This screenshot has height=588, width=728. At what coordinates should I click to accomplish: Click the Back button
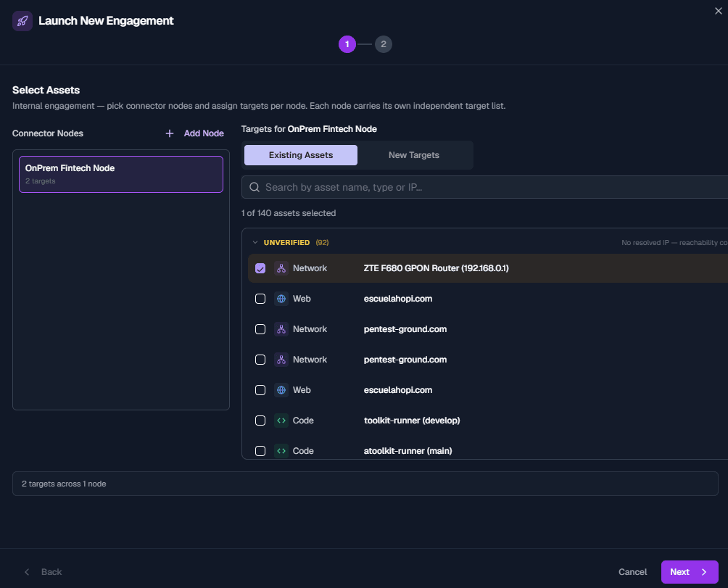(x=43, y=572)
